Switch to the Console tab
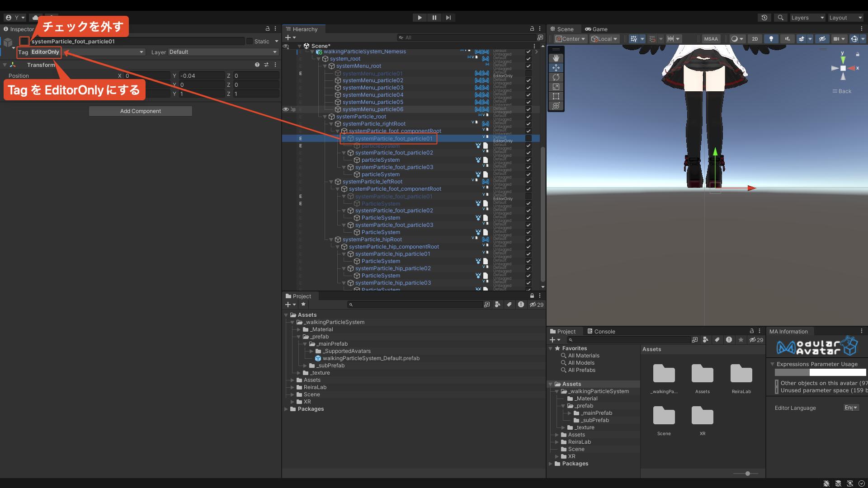The image size is (868, 488). point(601,331)
